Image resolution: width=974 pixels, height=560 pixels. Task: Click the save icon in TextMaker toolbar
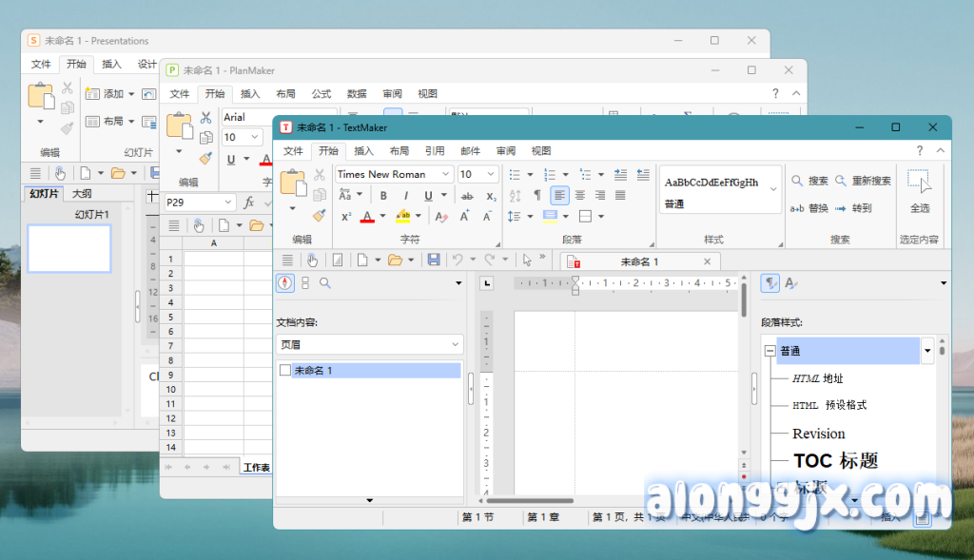click(434, 260)
